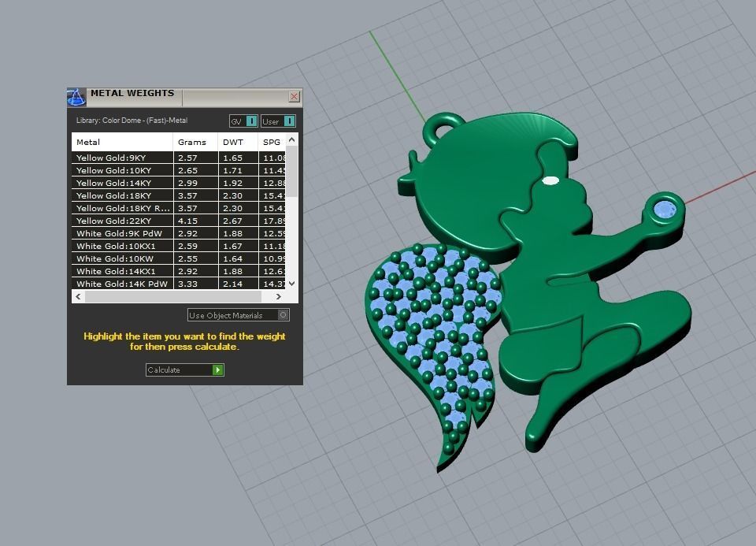Image resolution: width=756 pixels, height=546 pixels.
Task: Click the metal list scroll-down arrow
Action: point(291,284)
